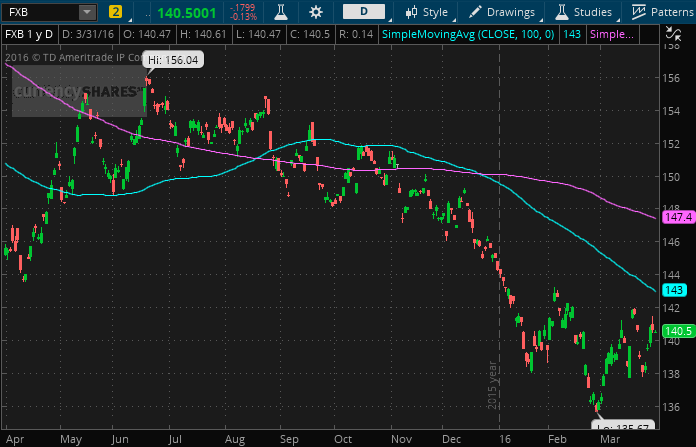This screenshot has width=696, height=447.
Task: Click the FXB 1 y D chart label
Action: tap(30, 34)
